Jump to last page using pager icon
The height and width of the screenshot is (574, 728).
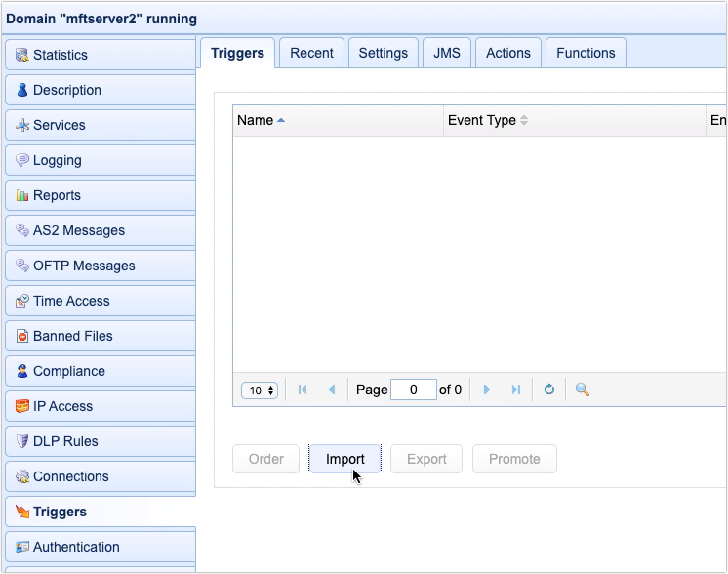pyautogui.click(x=515, y=389)
